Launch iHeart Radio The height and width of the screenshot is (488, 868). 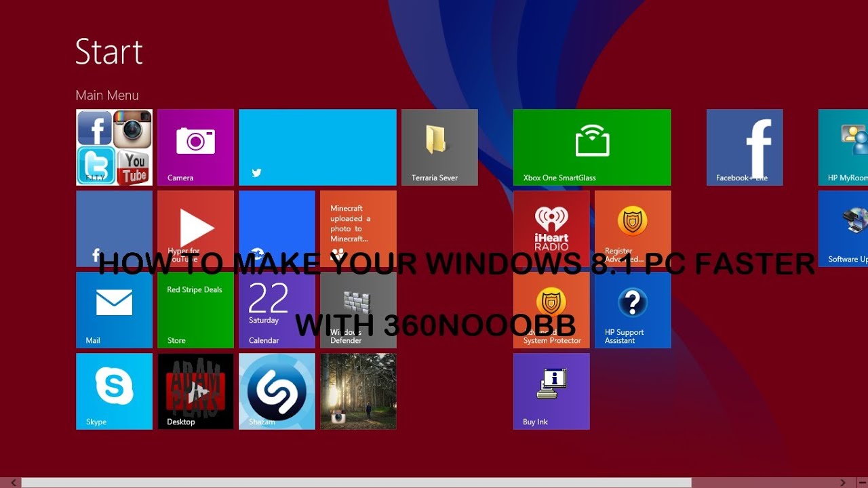(x=551, y=228)
